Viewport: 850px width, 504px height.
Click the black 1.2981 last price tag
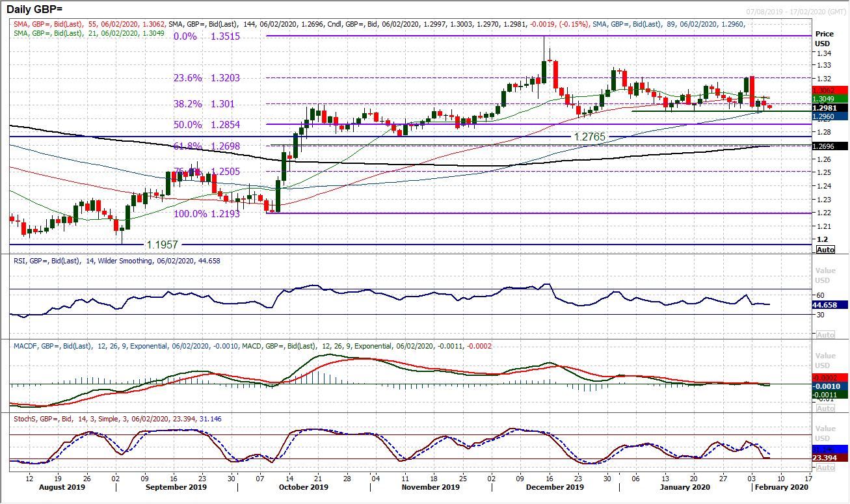click(x=830, y=108)
